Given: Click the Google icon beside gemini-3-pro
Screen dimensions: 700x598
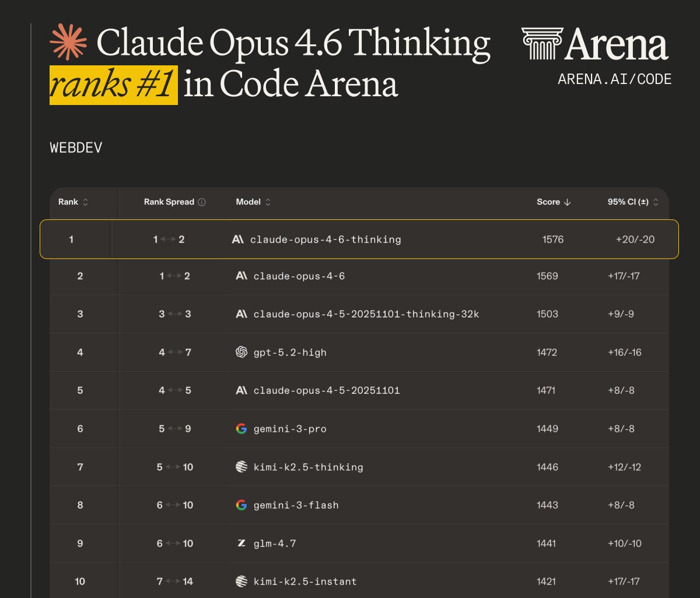Looking at the screenshot, I should (240, 428).
